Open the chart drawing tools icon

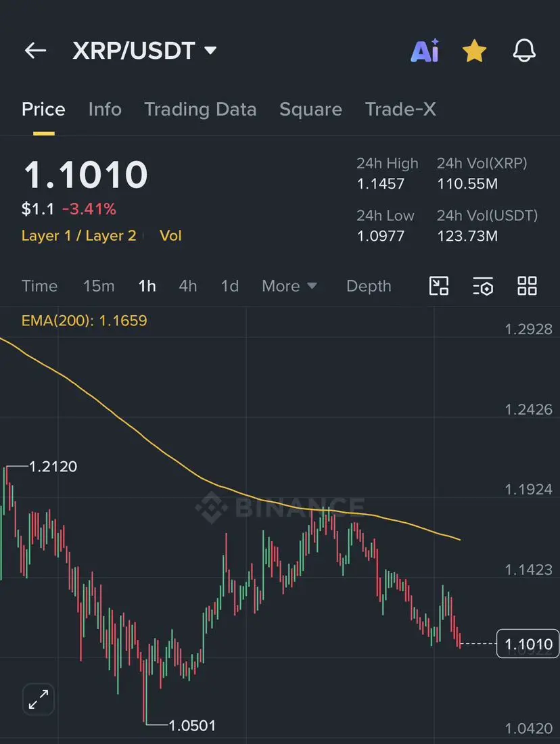coord(439,286)
